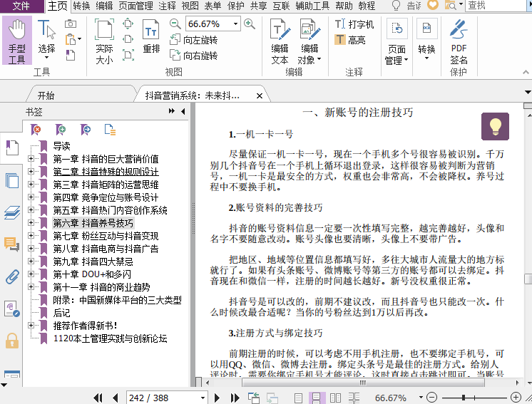The width and height of the screenshot is (532, 404).
Task: Expand 第三章 抖音矩阵的运营思维 bookmark
Action: (x=31, y=184)
